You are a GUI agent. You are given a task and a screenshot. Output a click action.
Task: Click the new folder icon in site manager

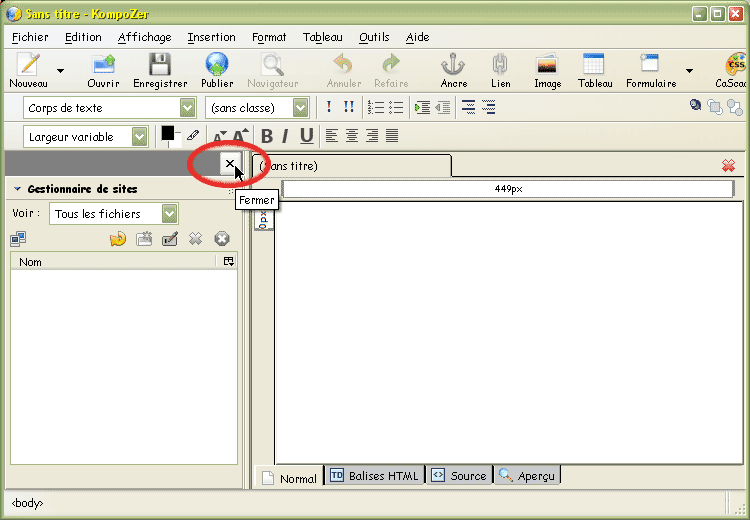144,238
